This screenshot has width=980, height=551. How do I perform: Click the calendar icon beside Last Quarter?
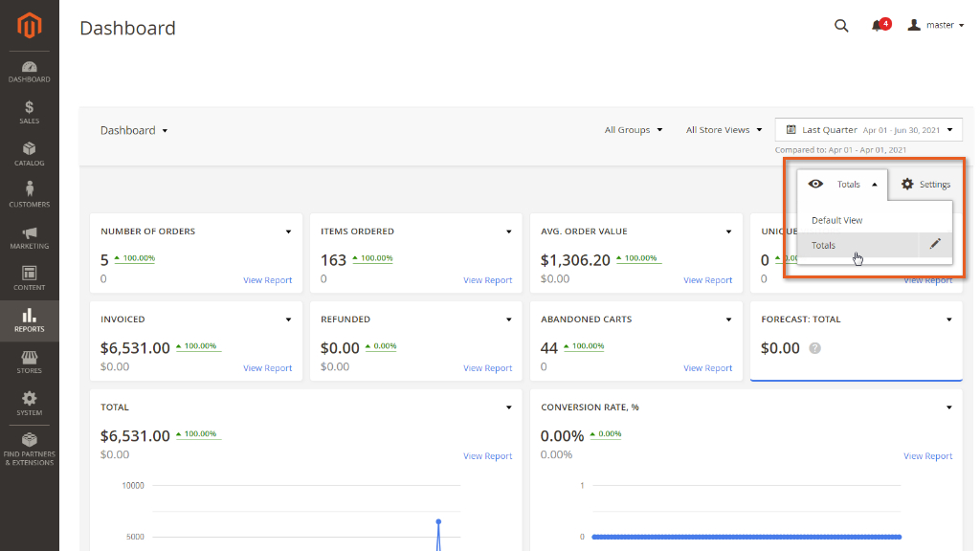(x=791, y=129)
